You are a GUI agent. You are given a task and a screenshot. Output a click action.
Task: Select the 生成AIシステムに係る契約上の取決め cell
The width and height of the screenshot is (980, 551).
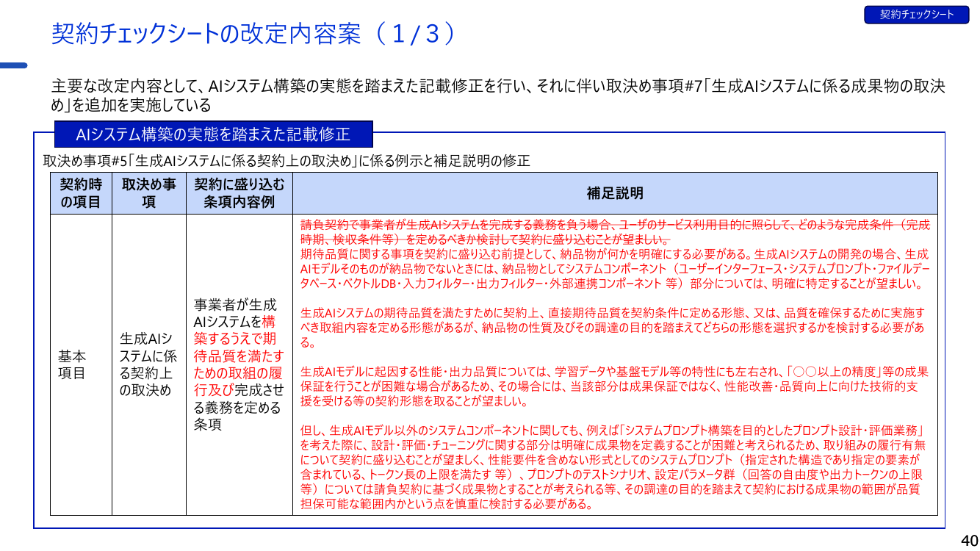148,364
